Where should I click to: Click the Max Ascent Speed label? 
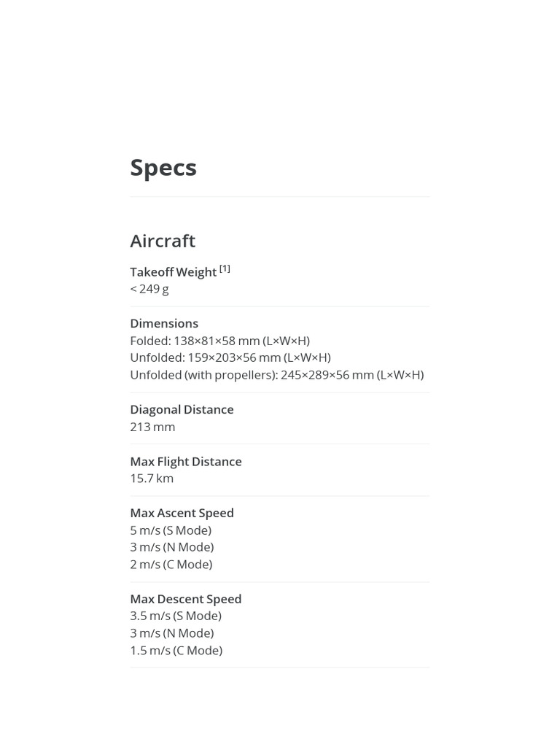coord(182,513)
